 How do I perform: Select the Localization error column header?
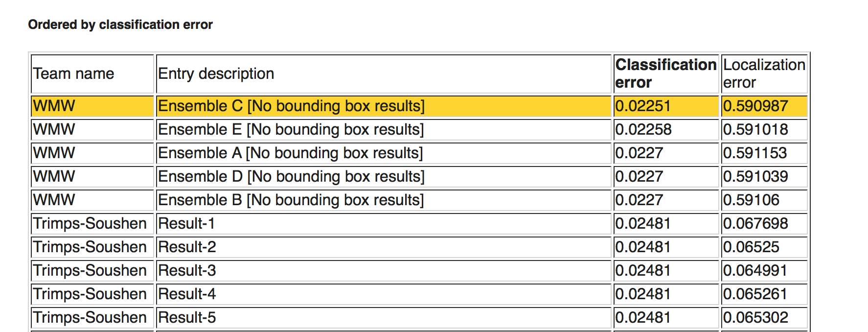pyautogui.click(x=764, y=73)
